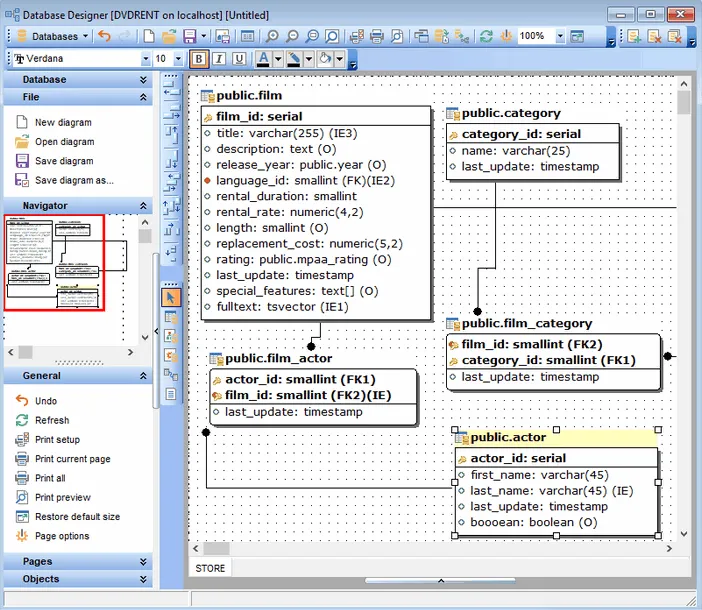Select the pointer arrow tool

(x=170, y=297)
